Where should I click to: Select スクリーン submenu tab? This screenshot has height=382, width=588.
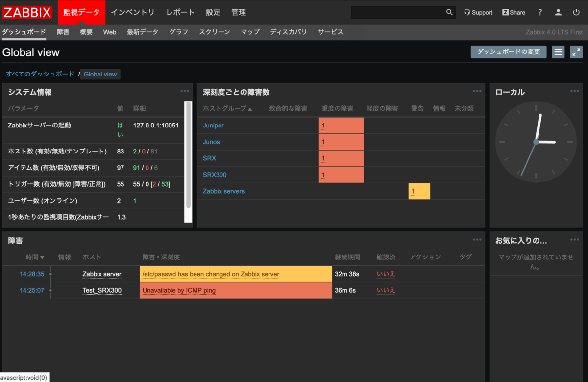(x=215, y=32)
